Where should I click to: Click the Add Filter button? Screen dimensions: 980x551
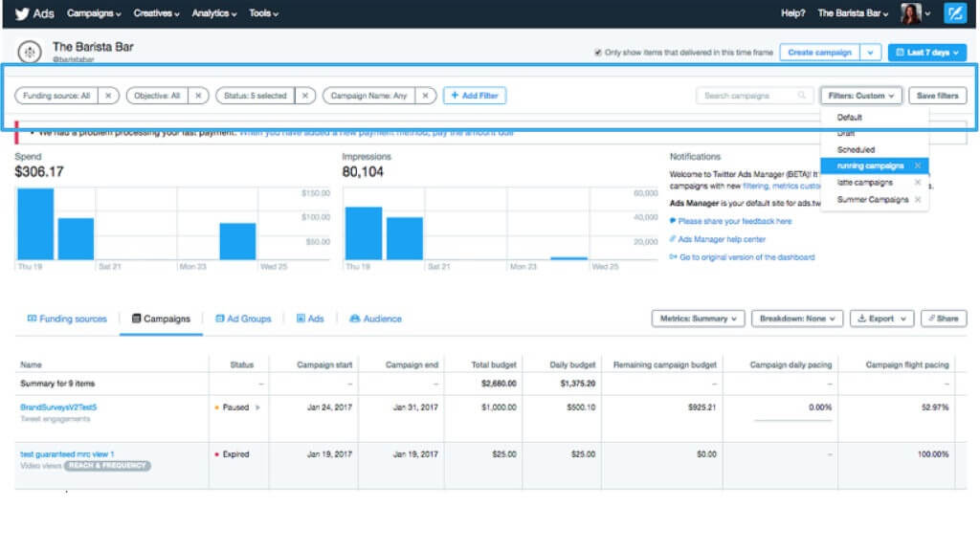click(x=475, y=96)
